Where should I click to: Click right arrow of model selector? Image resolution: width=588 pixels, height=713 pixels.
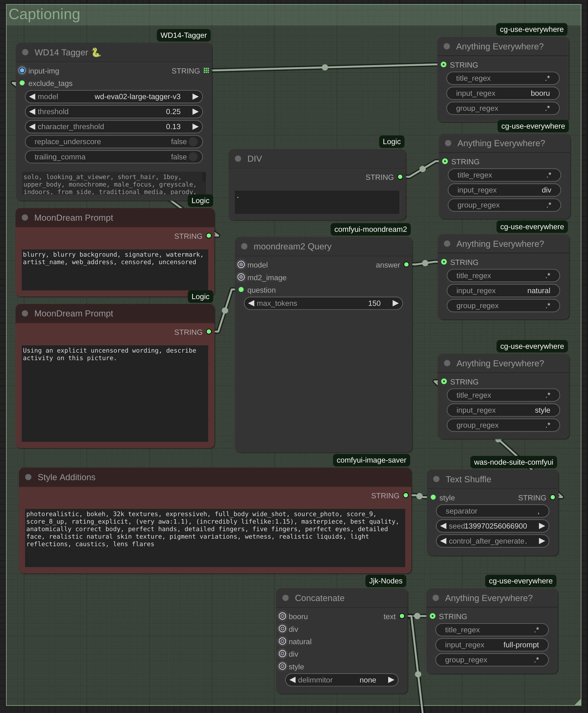[195, 96]
